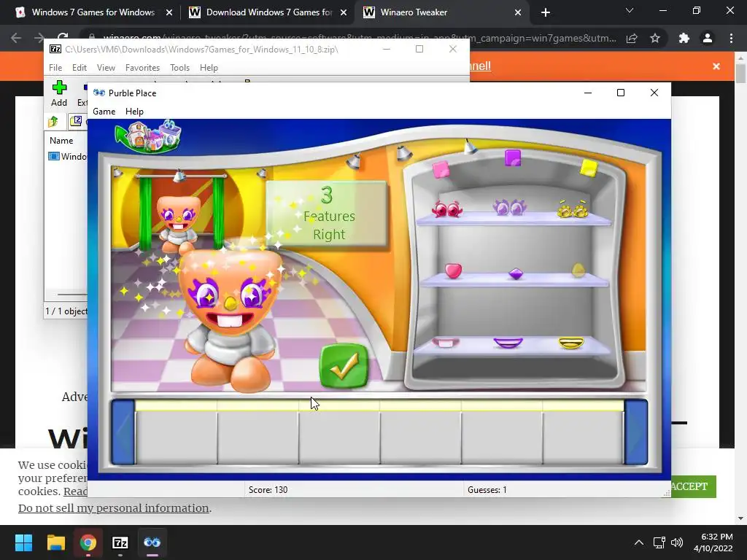Open Chrome tab search dropdown chevron

[x=630, y=10]
